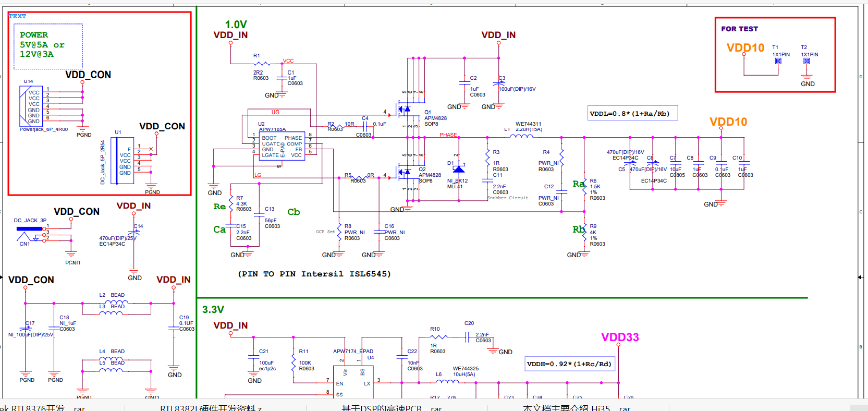Click the green Ca label

[x=219, y=229]
